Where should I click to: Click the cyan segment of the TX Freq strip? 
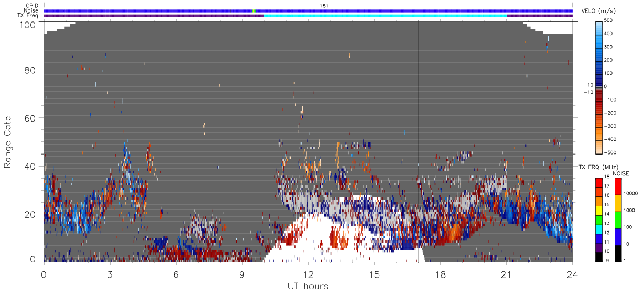[x=385, y=16]
